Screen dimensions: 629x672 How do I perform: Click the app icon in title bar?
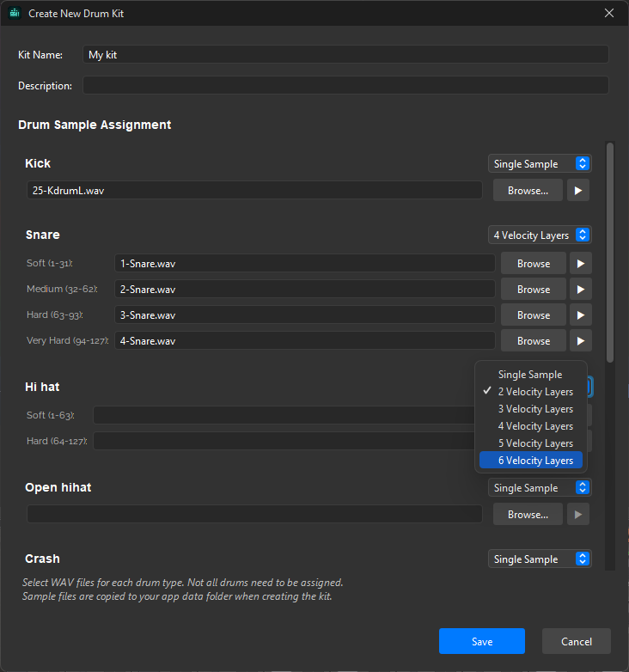tap(15, 14)
